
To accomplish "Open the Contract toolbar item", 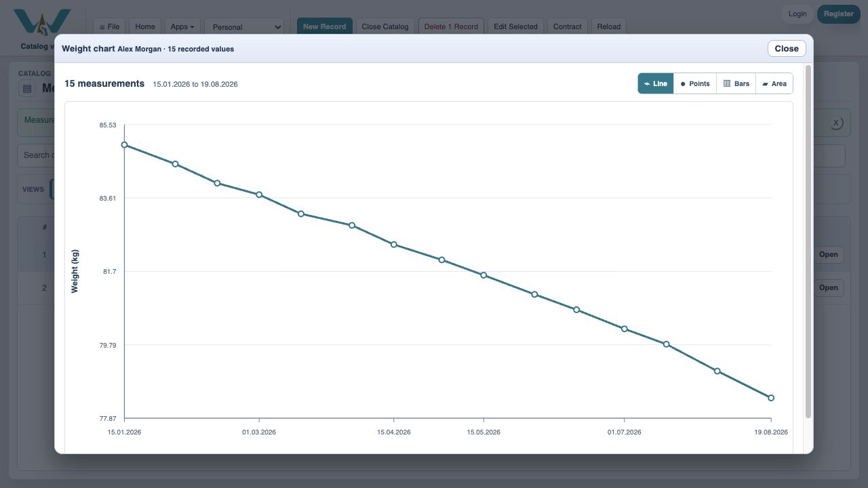I will tap(568, 26).
